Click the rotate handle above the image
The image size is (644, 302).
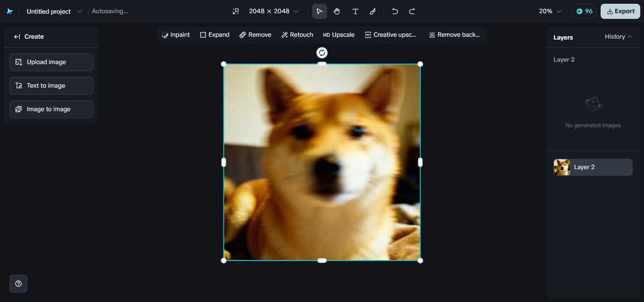click(x=322, y=53)
